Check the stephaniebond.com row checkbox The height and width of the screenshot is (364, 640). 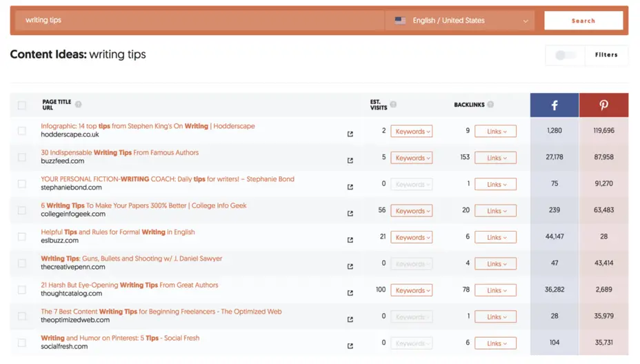(x=22, y=184)
